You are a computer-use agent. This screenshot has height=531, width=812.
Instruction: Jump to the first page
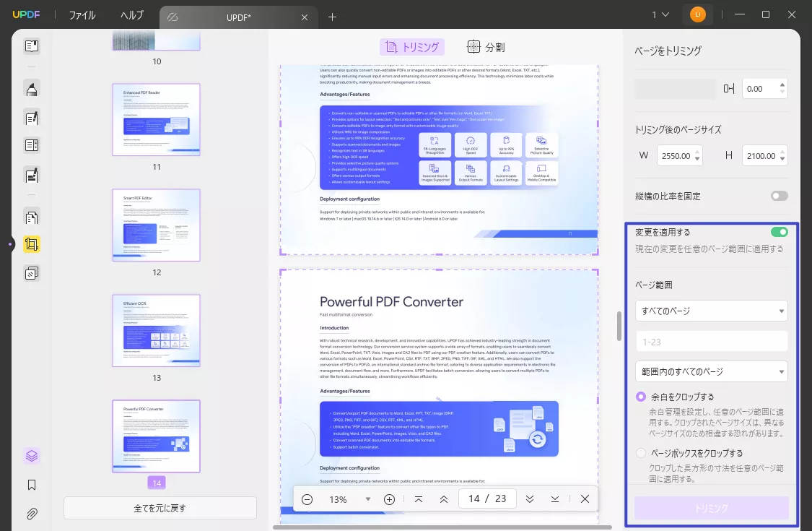point(419,499)
